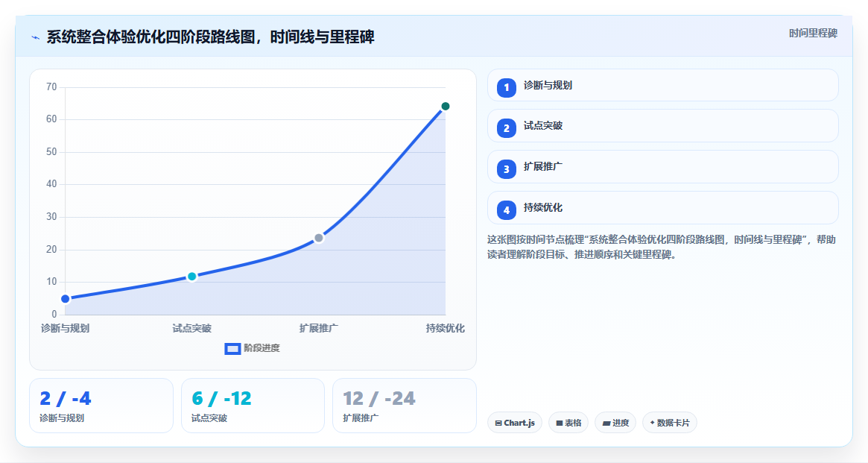Screen dimensions: 868x463
Task: Click the x-axis label 试点突破
Action: point(192,328)
